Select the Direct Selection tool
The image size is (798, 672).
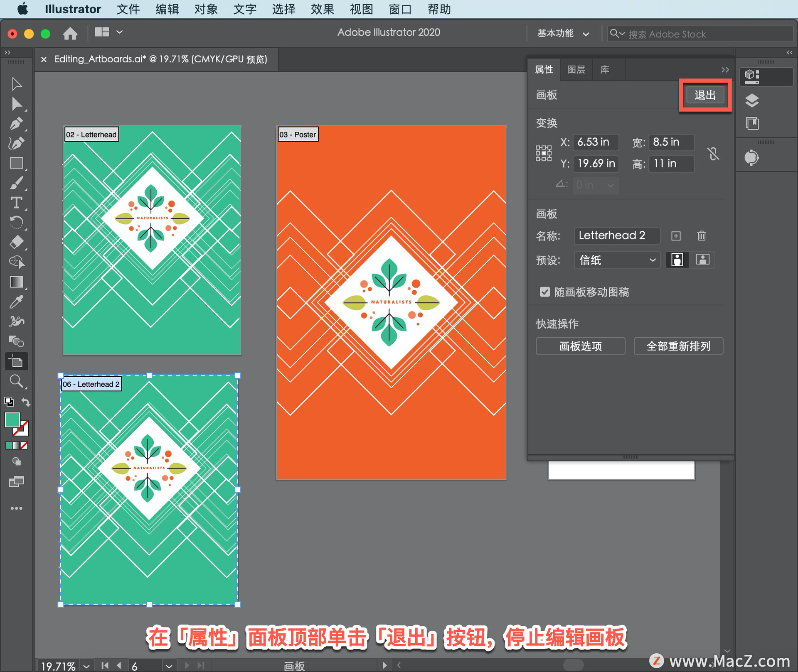(16, 104)
